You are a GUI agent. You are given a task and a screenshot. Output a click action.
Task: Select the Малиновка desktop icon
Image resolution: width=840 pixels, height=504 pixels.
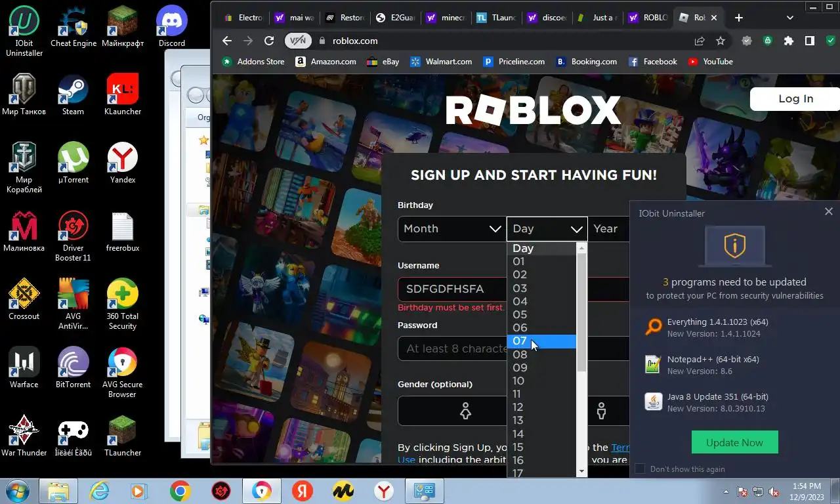pyautogui.click(x=24, y=232)
